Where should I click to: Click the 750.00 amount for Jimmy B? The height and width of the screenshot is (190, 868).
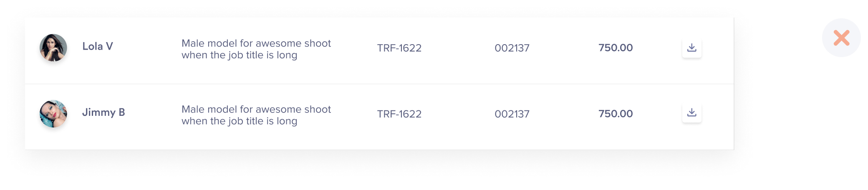coord(616,113)
